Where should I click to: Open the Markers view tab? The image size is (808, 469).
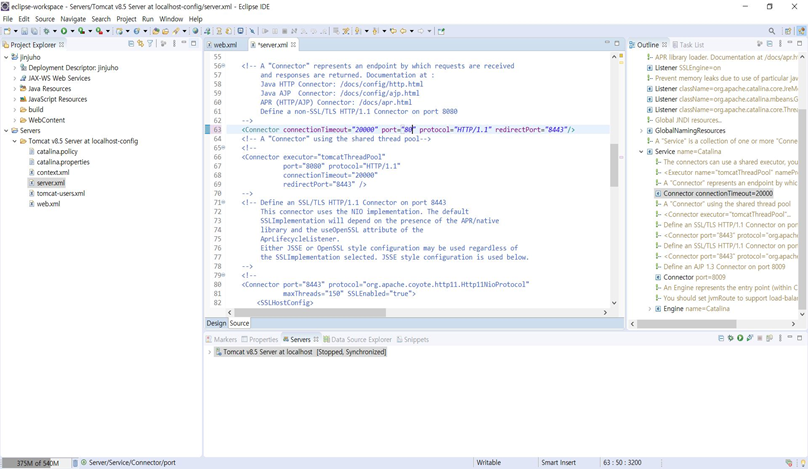click(221, 339)
